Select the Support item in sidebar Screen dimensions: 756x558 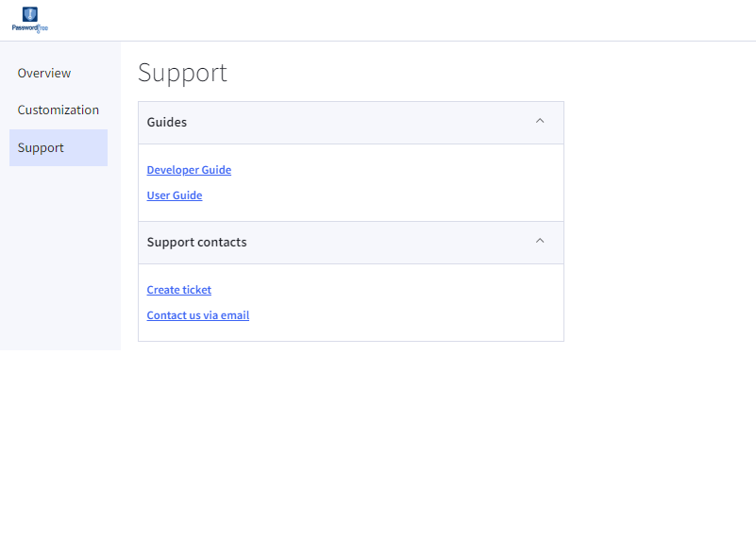pos(42,148)
